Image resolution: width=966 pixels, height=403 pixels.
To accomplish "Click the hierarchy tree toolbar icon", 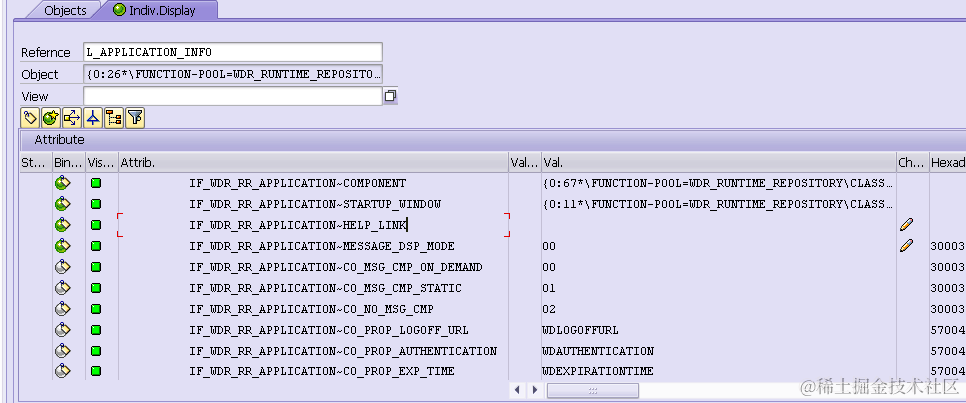I will (113, 117).
